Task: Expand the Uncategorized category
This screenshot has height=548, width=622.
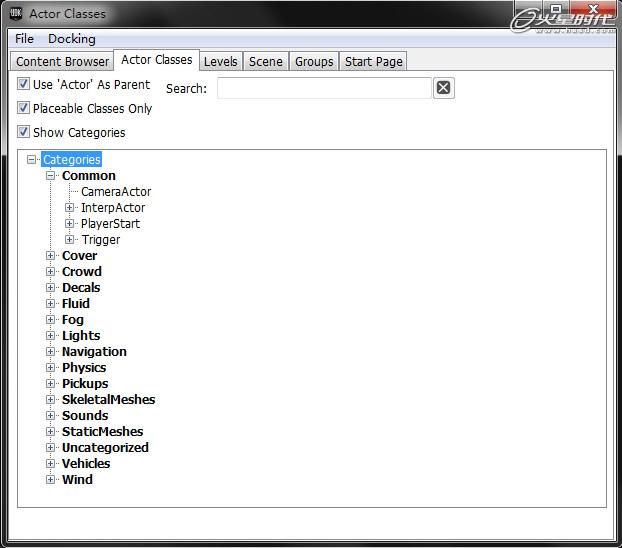Action: point(50,448)
